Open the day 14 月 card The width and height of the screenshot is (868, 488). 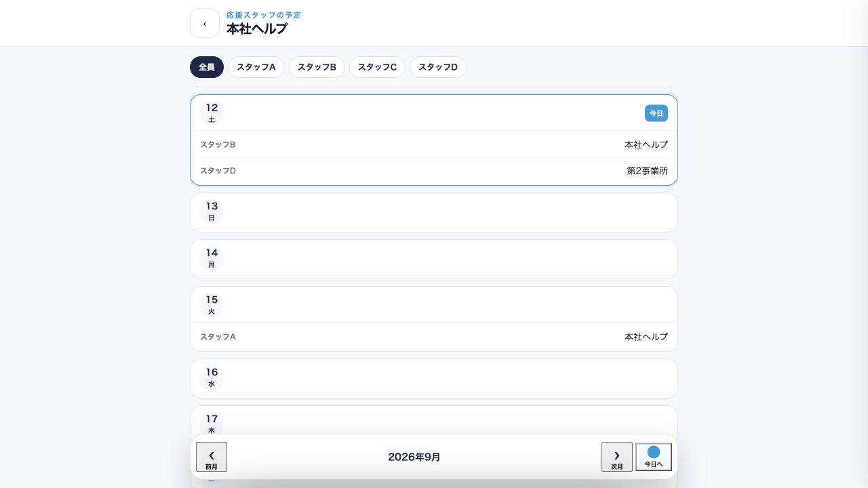click(434, 259)
